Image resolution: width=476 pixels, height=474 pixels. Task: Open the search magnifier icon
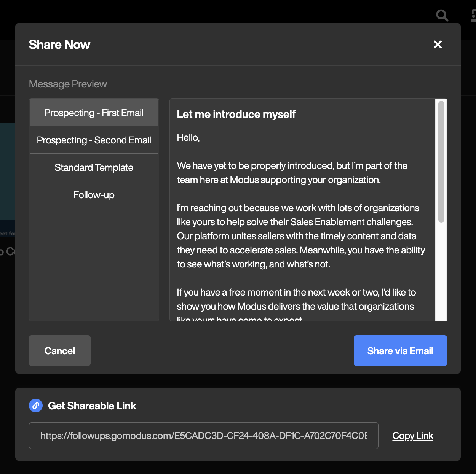click(442, 16)
